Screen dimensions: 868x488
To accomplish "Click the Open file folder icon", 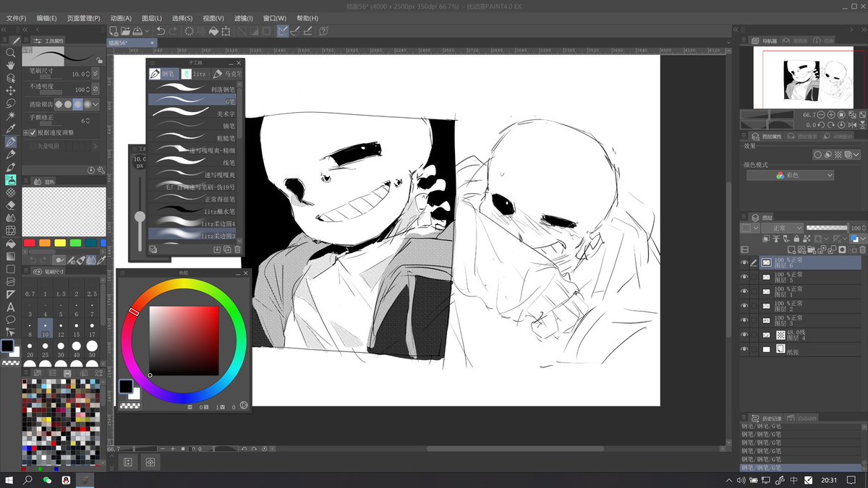I will (x=125, y=31).
